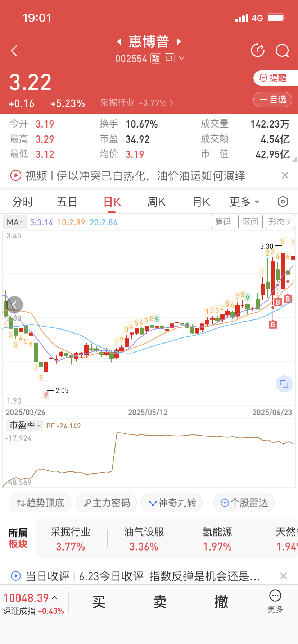Switch to next stock with right triangle
298x644 pixels.
pyautogui.click(x=179, y=42)
